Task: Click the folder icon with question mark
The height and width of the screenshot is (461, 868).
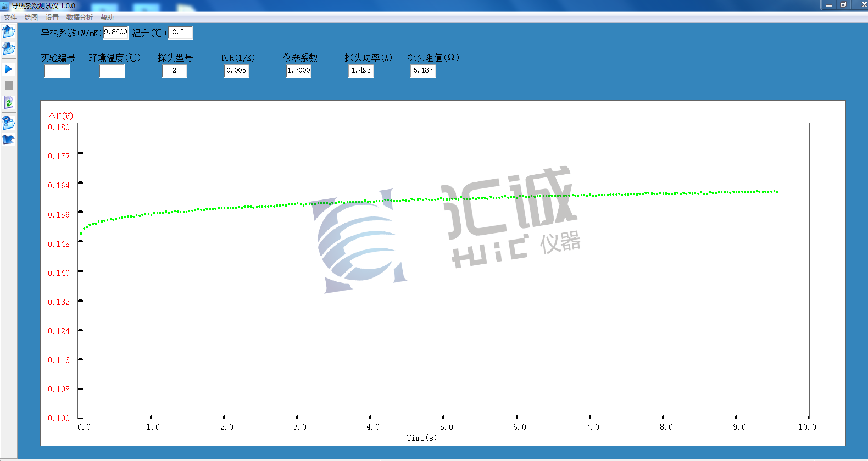Action: pyautogui.click(x=8, y=123)
